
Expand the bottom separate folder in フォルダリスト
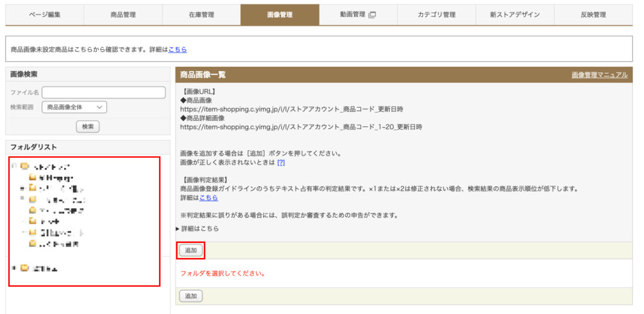click(14, 269)
